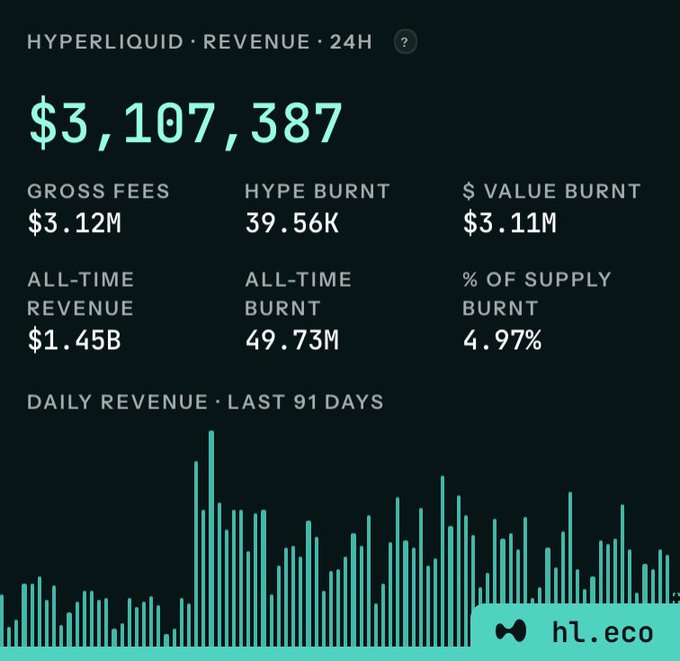
Task: Click the 49.73M all-time burnt value
Action: click(292, 340)
